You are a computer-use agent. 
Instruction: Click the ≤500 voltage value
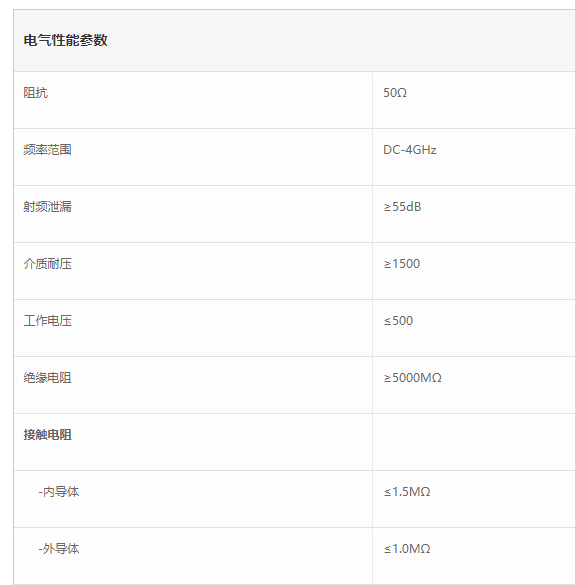398,321
